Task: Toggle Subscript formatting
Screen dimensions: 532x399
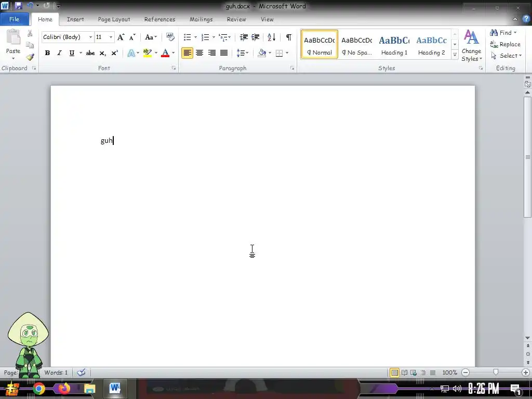Action: [102, 53]
